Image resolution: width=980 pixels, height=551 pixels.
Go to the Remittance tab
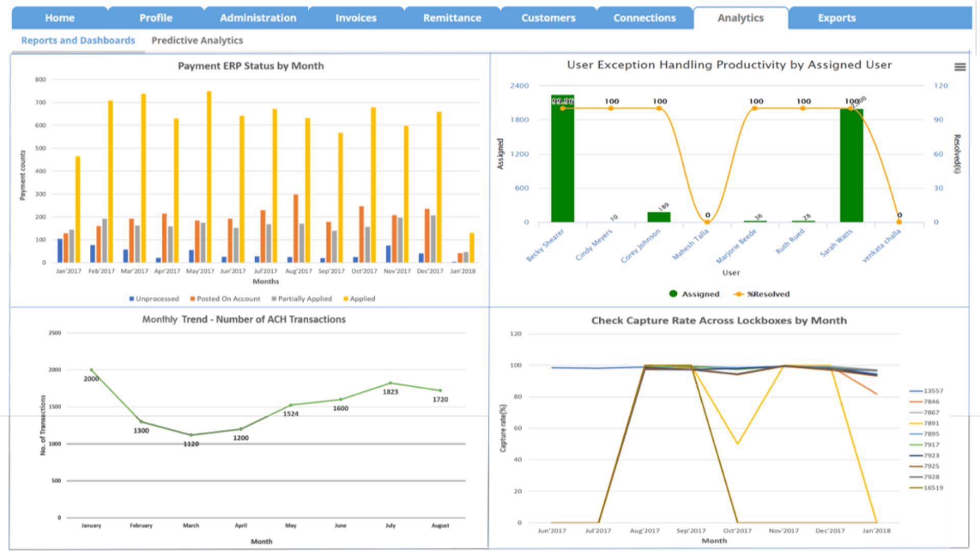click(x=452, y=18)
